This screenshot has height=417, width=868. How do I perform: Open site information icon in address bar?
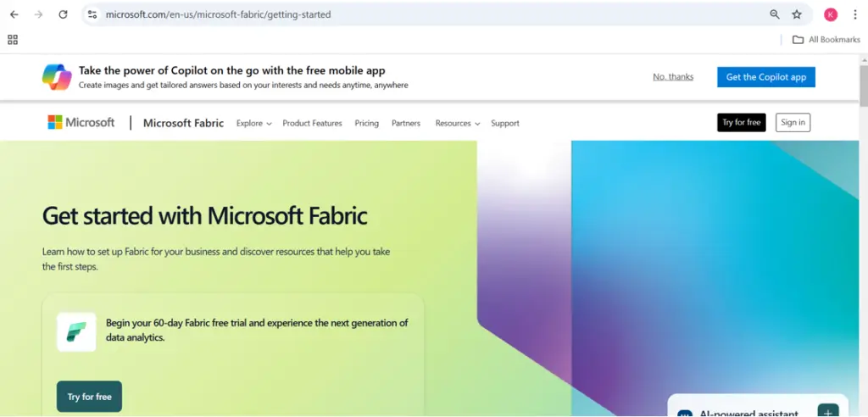[x=92, y=14]
